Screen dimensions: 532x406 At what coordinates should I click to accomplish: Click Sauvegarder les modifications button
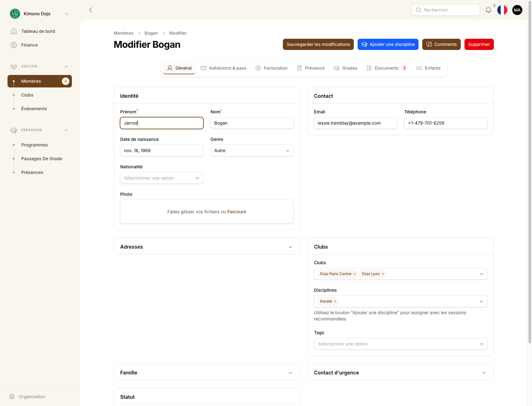[318, 44]
